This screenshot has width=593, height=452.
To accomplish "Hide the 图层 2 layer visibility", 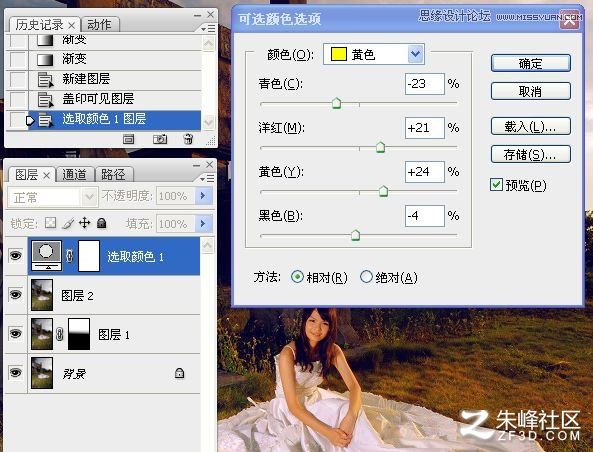I will pos(15,295).
